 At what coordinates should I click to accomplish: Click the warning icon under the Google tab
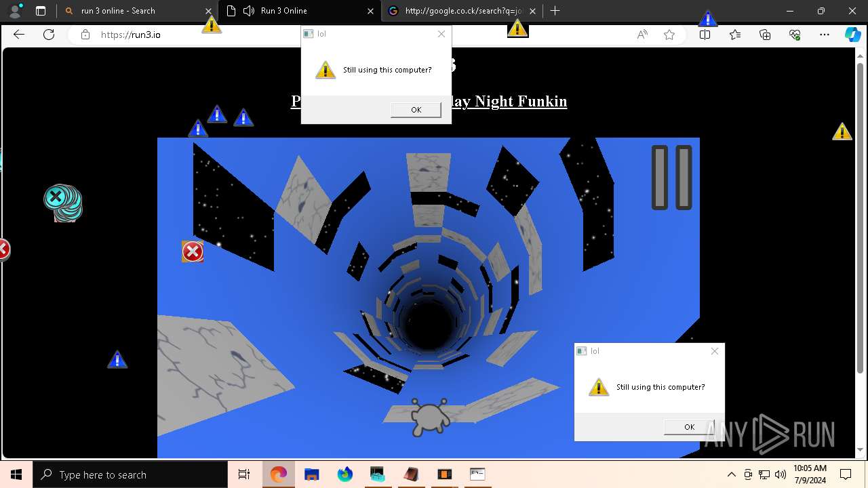pyautogui.click(x=517, y=28)
